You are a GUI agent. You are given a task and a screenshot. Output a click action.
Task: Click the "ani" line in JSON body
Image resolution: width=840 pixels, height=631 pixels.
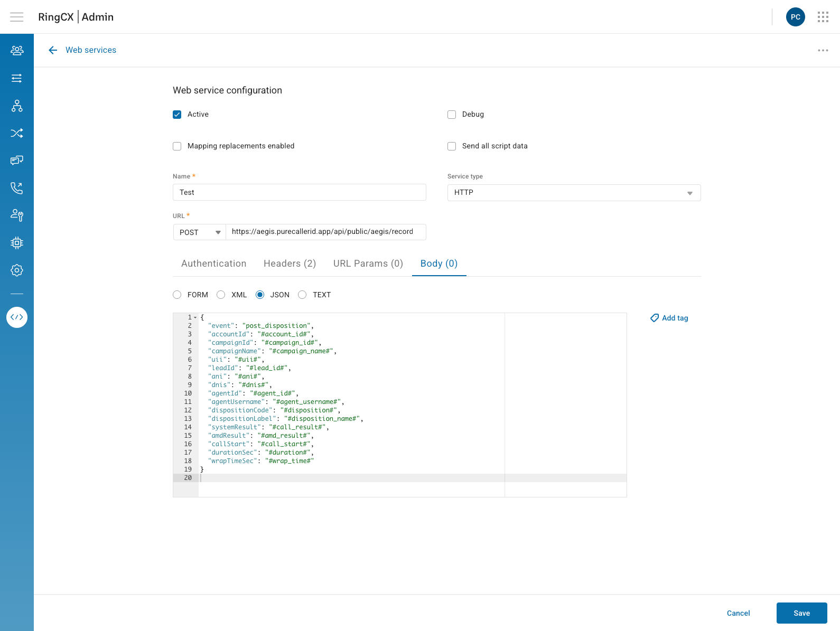[236, 376]
